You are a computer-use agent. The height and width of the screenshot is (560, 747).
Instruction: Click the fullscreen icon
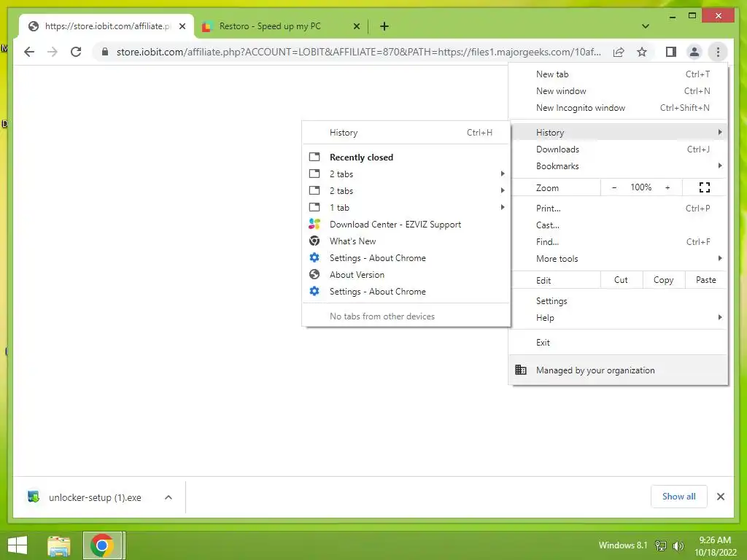[705, 187]
